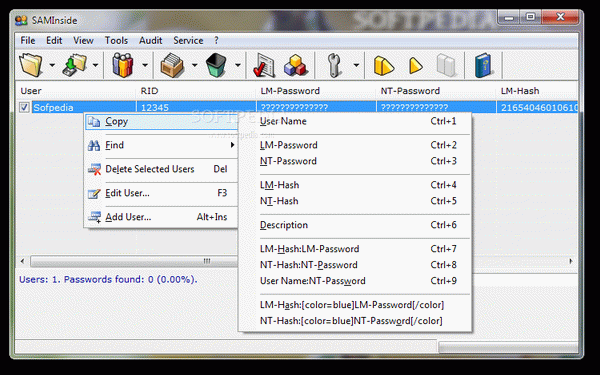Uncheck the Sofpedia user checkbox
The width and height of the screenshot is (600, 375).
pos(24,107)
